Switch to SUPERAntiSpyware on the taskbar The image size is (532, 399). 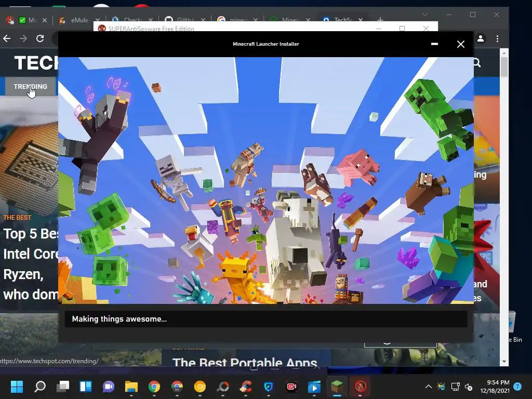click(x=360, y=387)
